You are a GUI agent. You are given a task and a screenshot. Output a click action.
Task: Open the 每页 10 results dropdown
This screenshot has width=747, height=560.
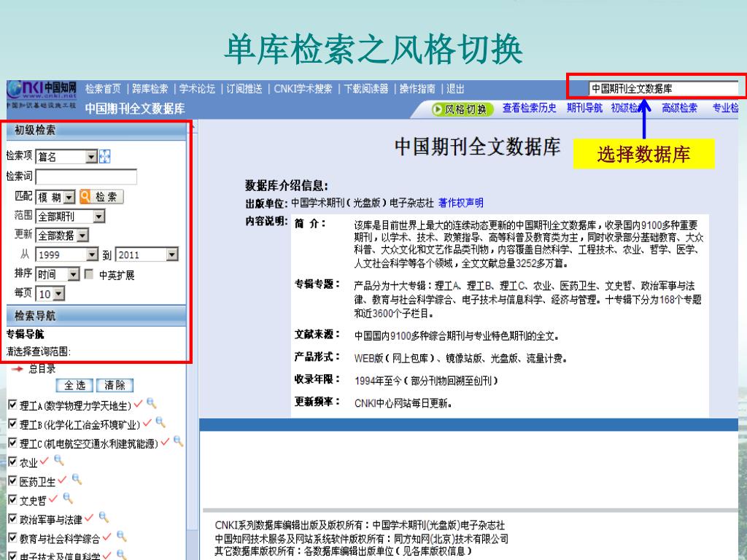(x=50, y=294)
